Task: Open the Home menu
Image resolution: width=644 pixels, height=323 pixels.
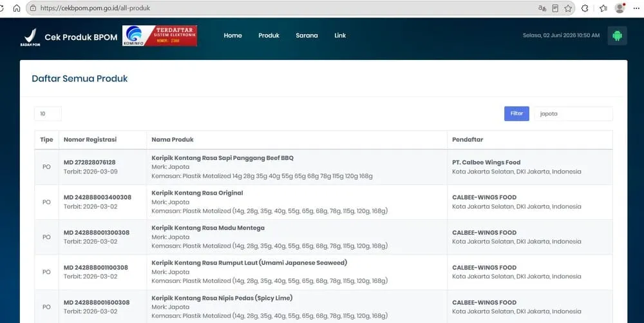Action: pos(233,35)
